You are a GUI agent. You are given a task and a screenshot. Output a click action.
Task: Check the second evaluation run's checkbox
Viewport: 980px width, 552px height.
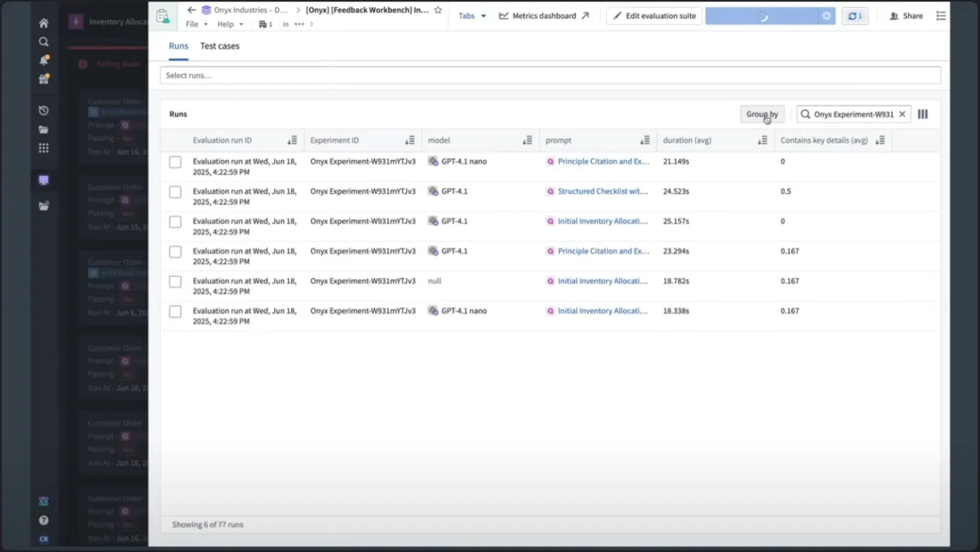(x=175, y=192)
